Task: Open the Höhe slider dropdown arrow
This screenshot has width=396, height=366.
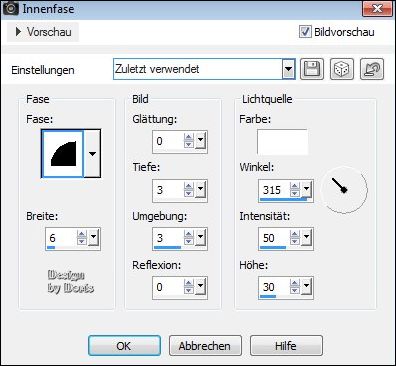Action: click(x=306, y=286)
